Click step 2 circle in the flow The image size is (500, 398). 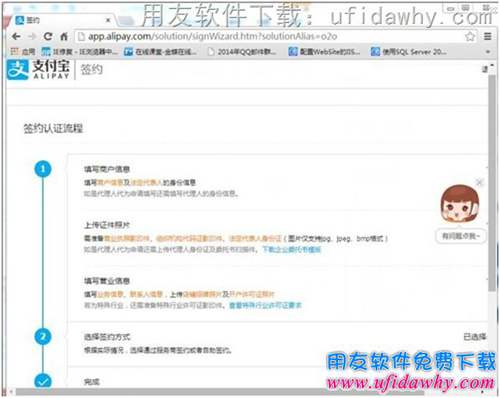[43, 337]
